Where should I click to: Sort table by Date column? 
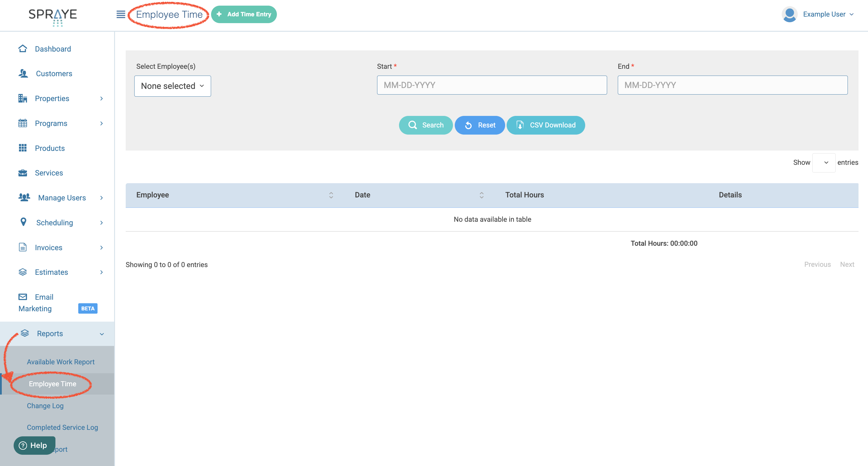pos(481,195)
